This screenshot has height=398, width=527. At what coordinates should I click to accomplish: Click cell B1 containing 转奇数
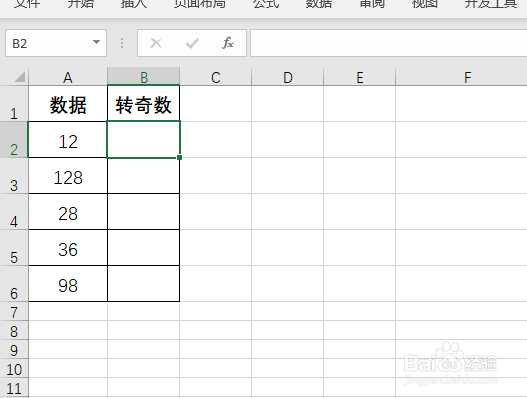tap(144, 104)
